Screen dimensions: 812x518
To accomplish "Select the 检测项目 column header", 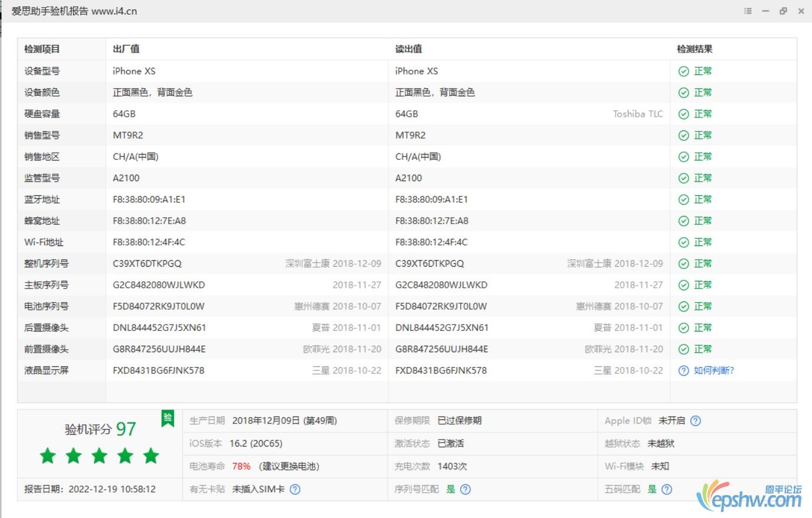I will 42,49.
